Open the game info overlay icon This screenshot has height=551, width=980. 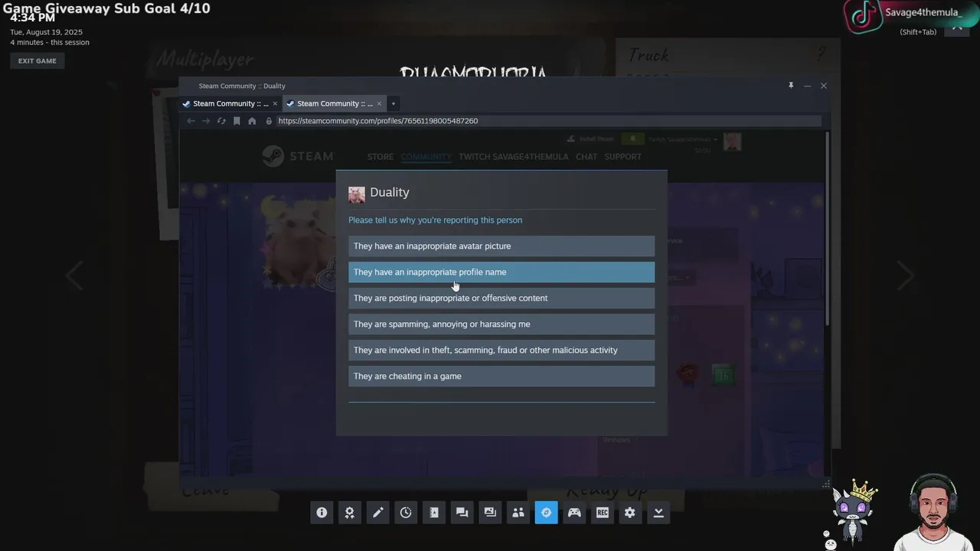[x=322, y=513]
